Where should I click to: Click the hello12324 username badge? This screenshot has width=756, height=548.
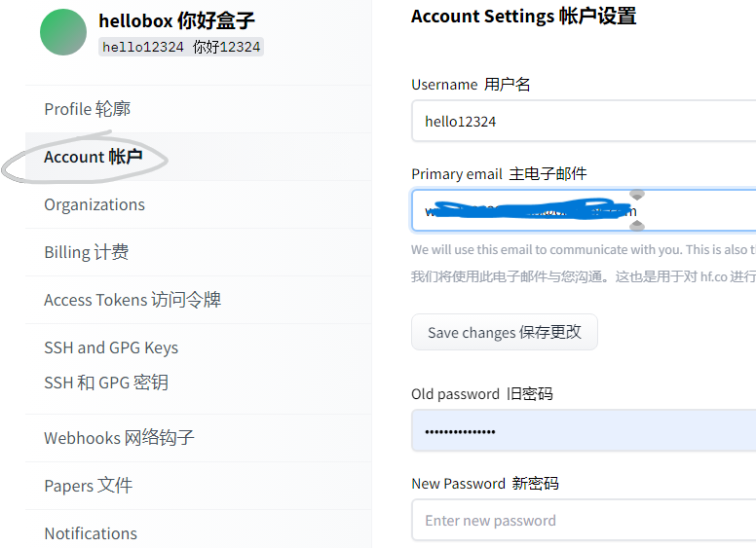(x=181, y=47)
